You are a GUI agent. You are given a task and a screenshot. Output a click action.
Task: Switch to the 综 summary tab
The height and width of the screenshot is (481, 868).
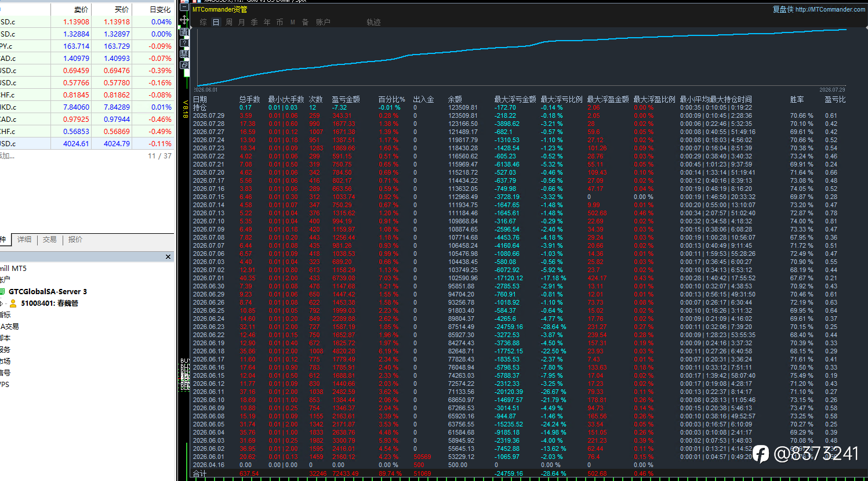(203, 22)
